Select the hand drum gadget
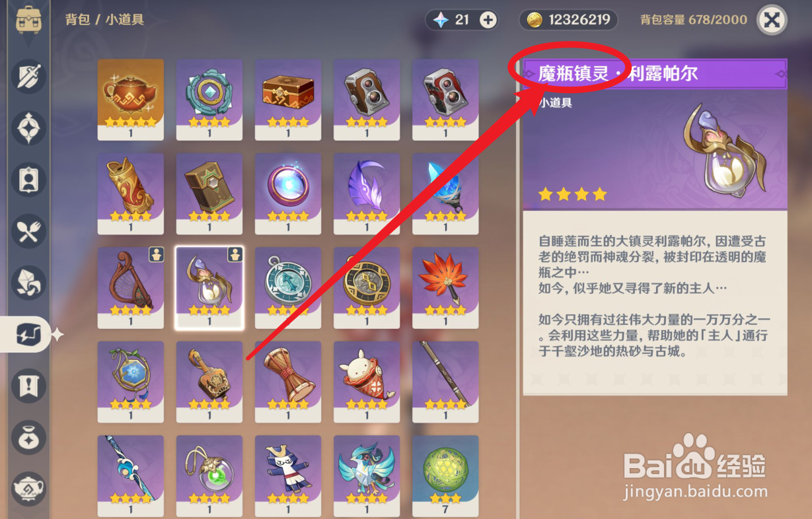Image resolution: width=812 pixels, height=519 pixels. pyautogui.click(x=287, y=382)
